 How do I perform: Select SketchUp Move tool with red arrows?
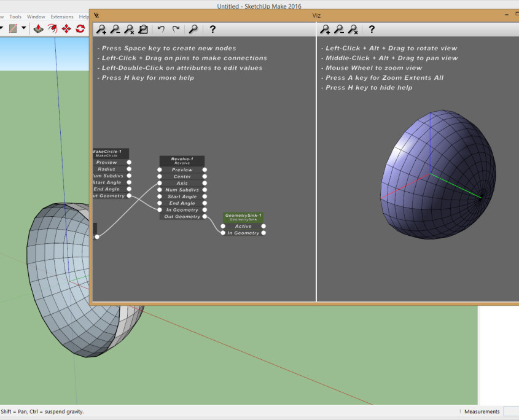click(x=66, y=28)
